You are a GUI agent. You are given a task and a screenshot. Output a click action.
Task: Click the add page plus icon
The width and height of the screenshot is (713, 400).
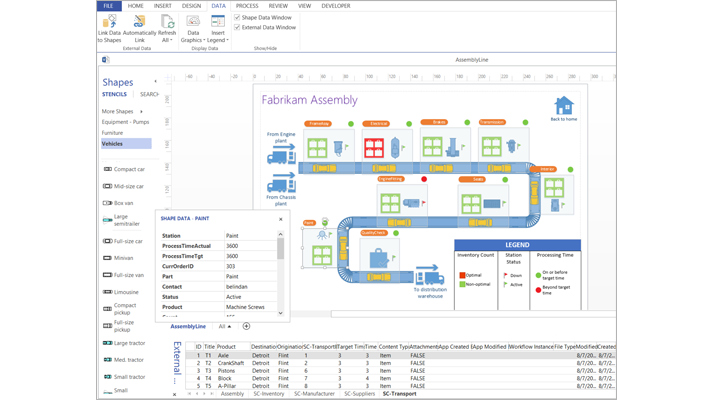(x=246, y=326)
